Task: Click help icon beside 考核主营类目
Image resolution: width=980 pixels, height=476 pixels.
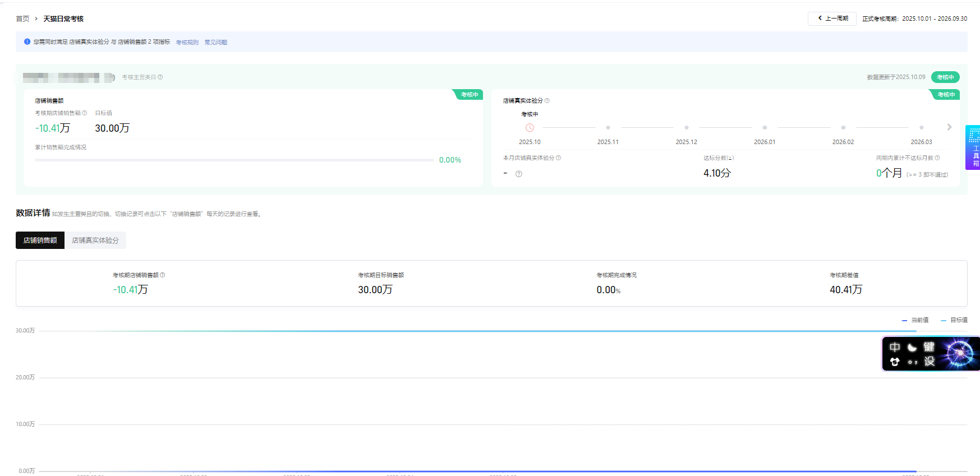Action: pyautogui.click(x=160, y=77)
